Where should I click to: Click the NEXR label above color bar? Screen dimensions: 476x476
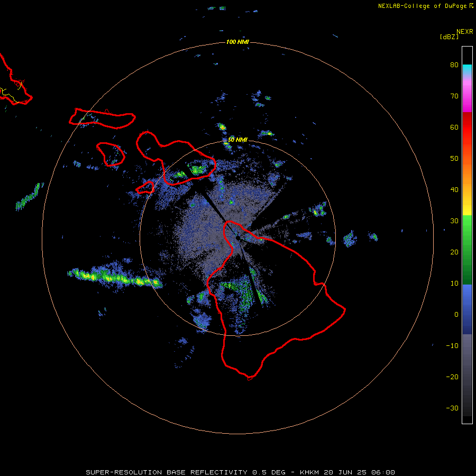coord(465,32)
